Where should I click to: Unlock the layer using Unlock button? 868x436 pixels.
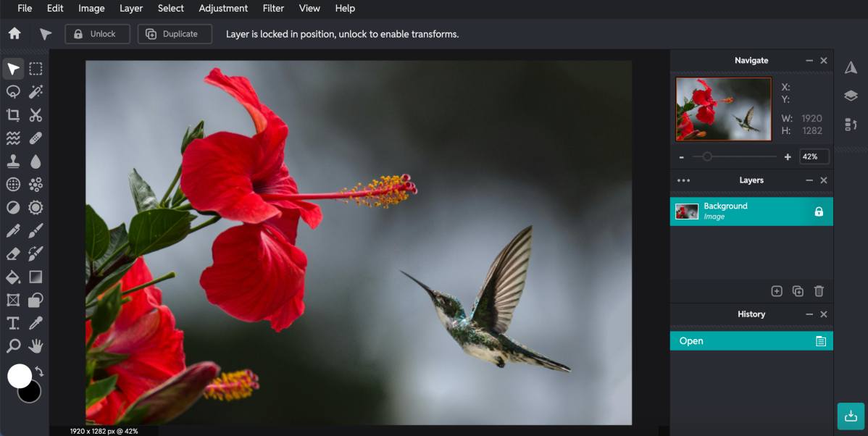tap(97, 33)
